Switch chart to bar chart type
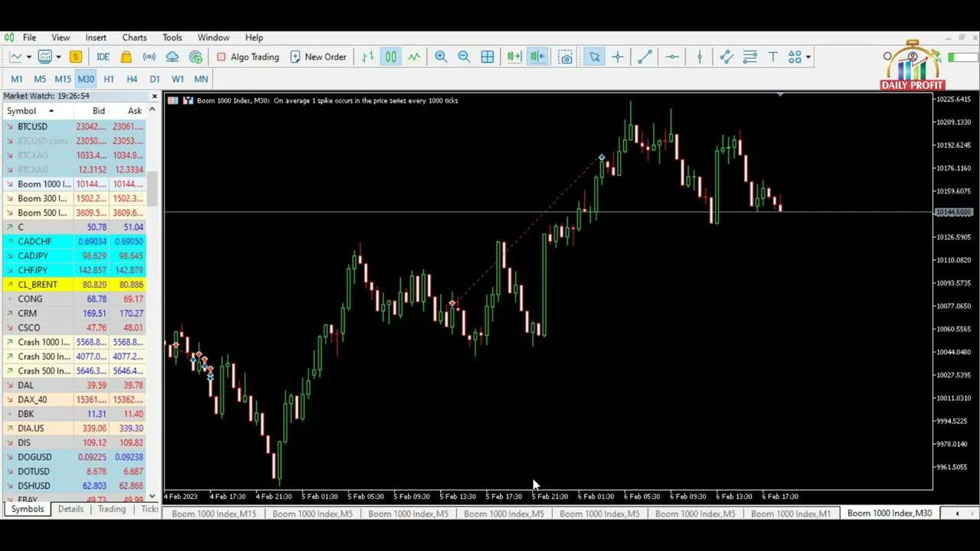 368,57
